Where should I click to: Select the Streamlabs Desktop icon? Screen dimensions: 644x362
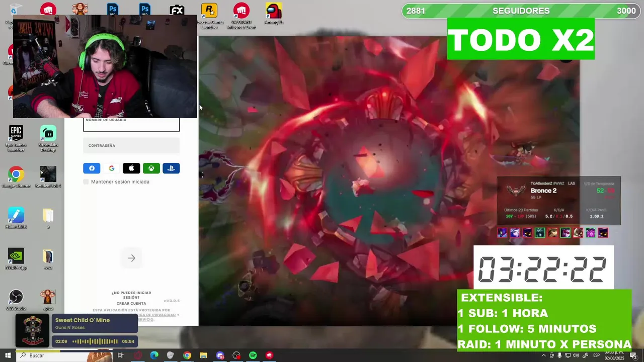coord(48,139)
